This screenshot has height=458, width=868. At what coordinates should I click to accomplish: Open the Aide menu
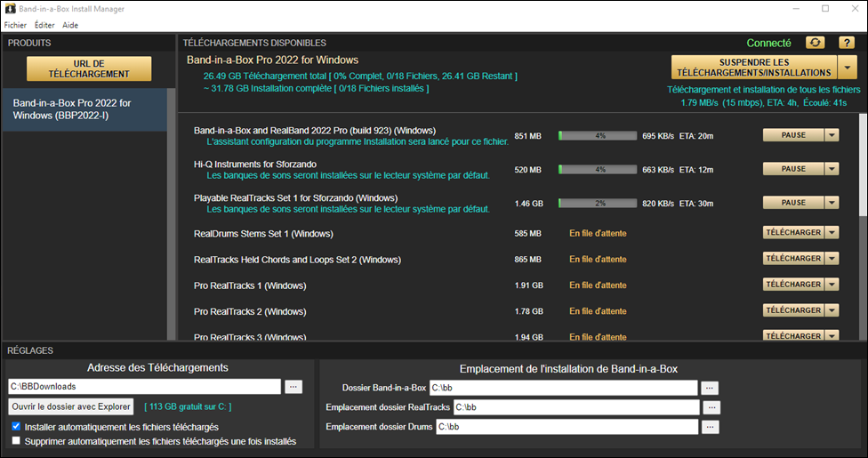(70, 25)
